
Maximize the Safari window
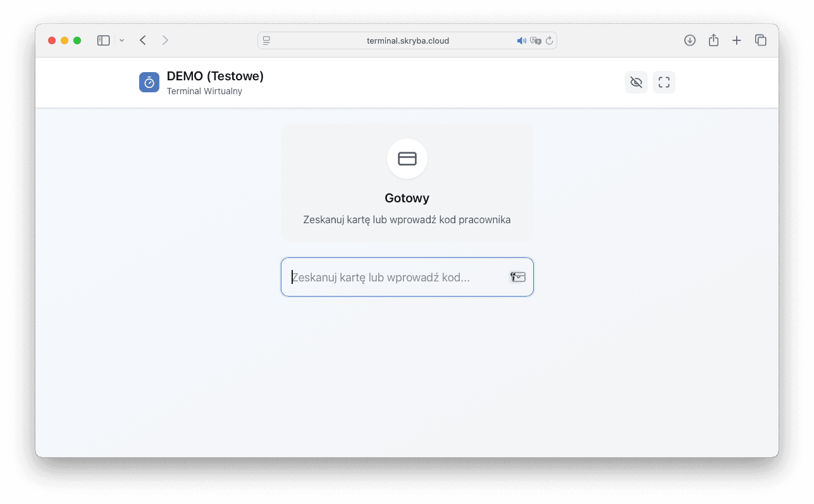coord(77,40)
